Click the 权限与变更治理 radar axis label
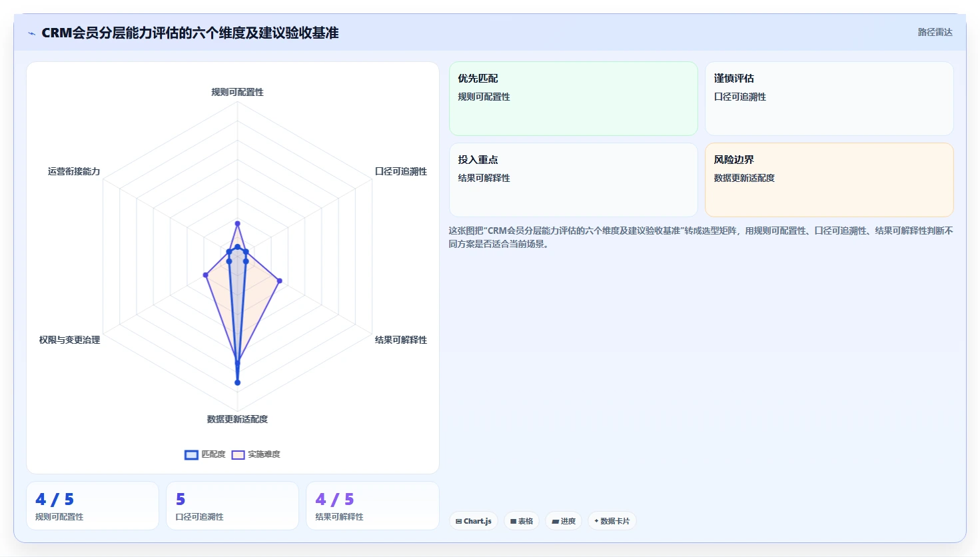 click(x=69, y=340)
